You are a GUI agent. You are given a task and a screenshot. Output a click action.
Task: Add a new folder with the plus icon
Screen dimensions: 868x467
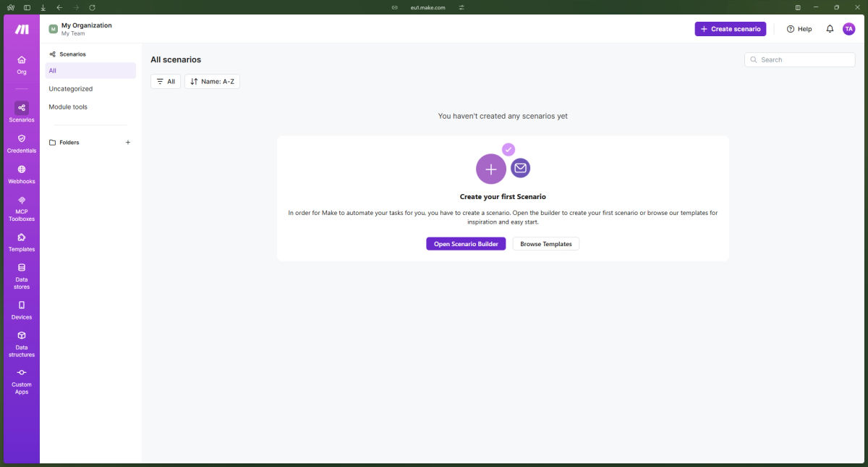tap(128, 142)
